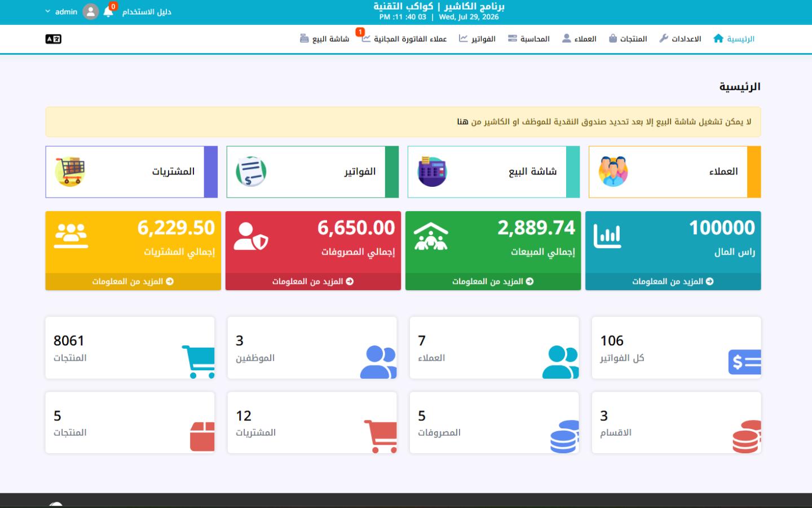Open الفواتير menu in navigation bar
The image size is (812, 508).
tap(477, 39)
